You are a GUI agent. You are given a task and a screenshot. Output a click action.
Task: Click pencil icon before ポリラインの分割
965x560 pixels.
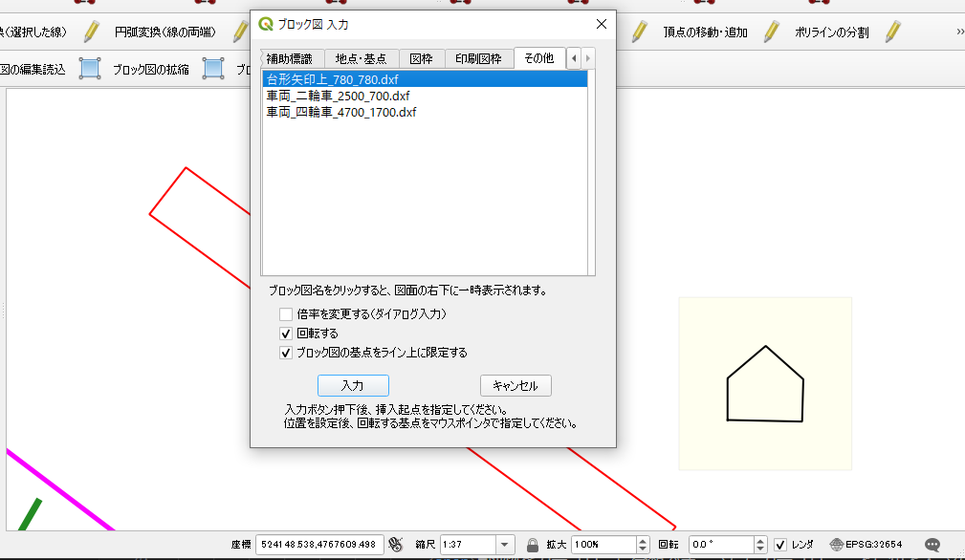(x=771, y=32)
